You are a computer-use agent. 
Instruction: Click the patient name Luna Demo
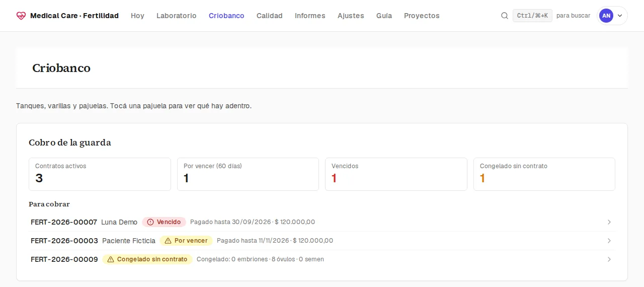pyautogui.click(x=119, y=222)
